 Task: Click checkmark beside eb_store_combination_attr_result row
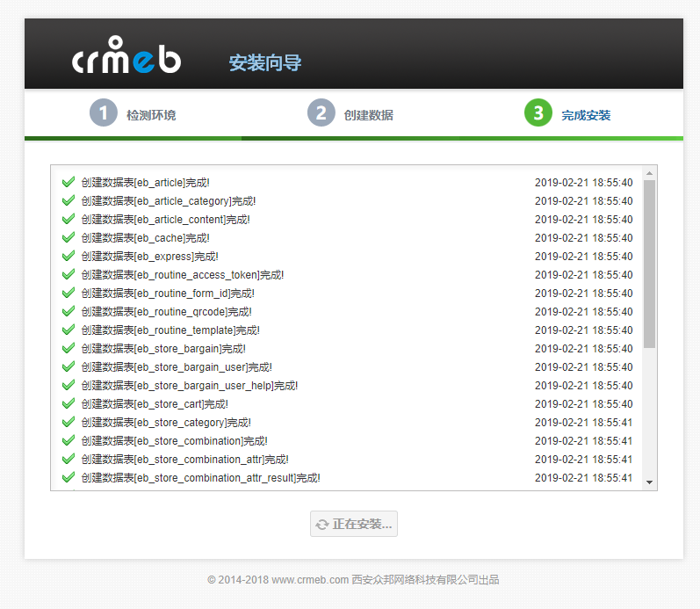coord(69,477)
